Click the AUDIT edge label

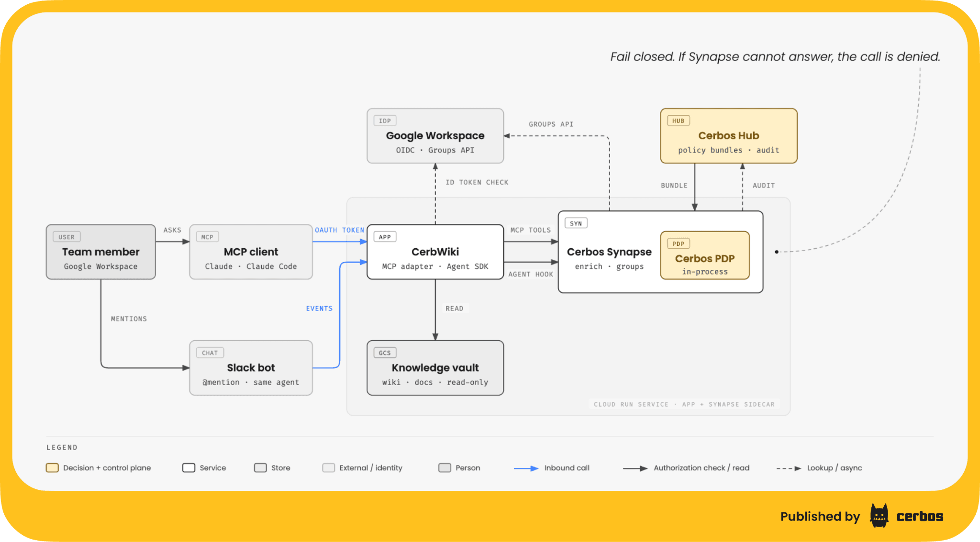(764, 186)
